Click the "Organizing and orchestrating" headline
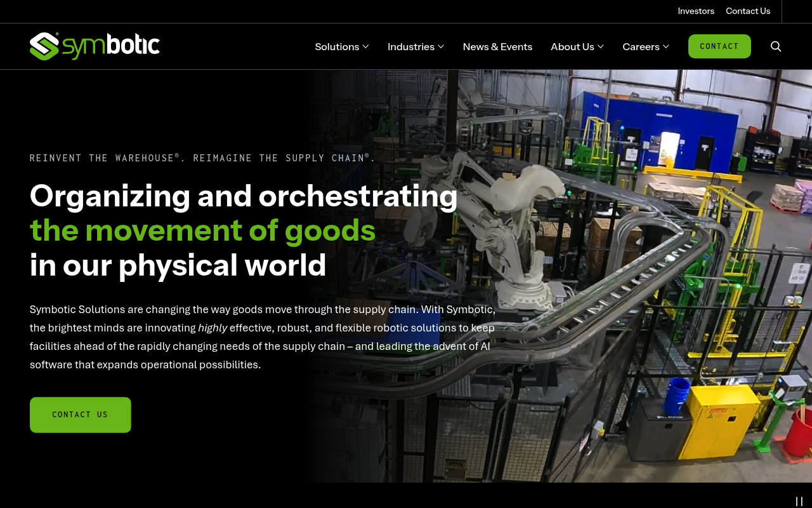Image resolution: width=812 pixels, height=508 pixels. pyautogui.click(x=244, y=196)
